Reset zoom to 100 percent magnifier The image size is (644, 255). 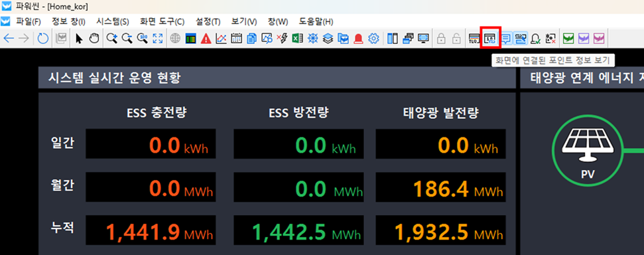pyautogui.click(x=143, y=39)
